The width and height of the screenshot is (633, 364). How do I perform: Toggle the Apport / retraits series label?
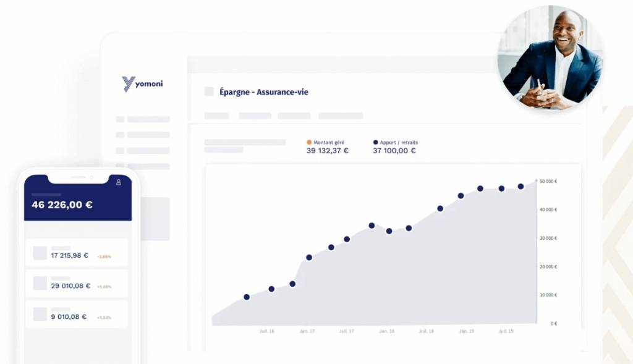pos(399,142)
